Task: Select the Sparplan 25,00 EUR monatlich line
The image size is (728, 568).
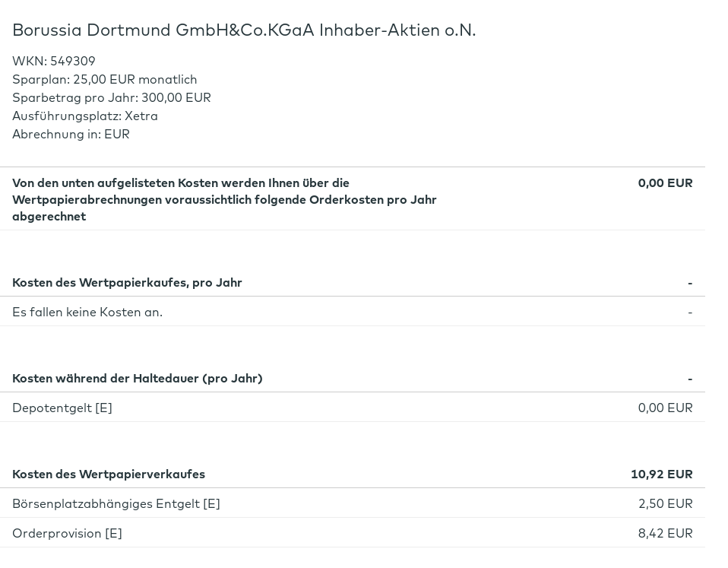Action: [x=105, y=79]
